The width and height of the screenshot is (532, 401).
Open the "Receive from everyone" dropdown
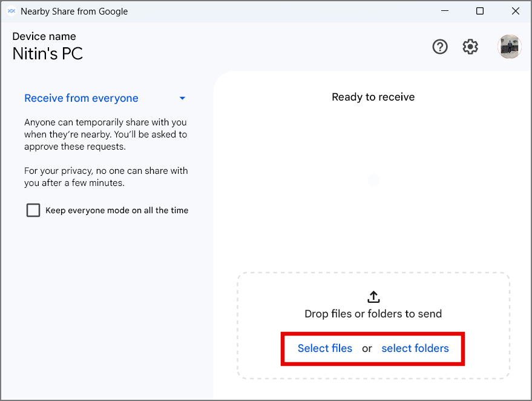click(81, 98)
